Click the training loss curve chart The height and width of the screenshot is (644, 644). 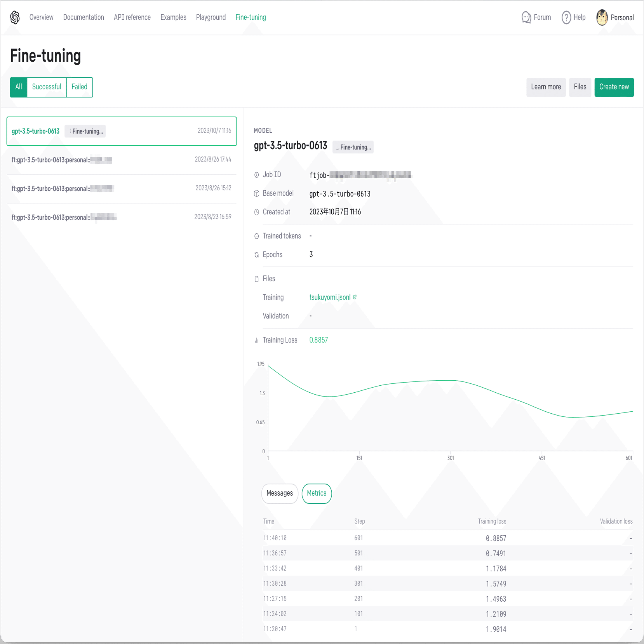[x=450, y=408]
